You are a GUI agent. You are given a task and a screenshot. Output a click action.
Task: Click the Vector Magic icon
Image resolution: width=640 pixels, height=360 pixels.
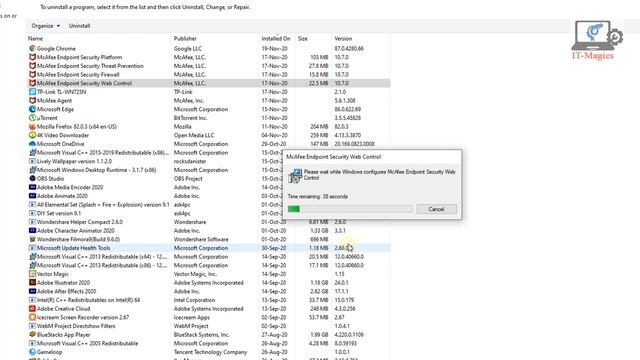tap(32, 274)
